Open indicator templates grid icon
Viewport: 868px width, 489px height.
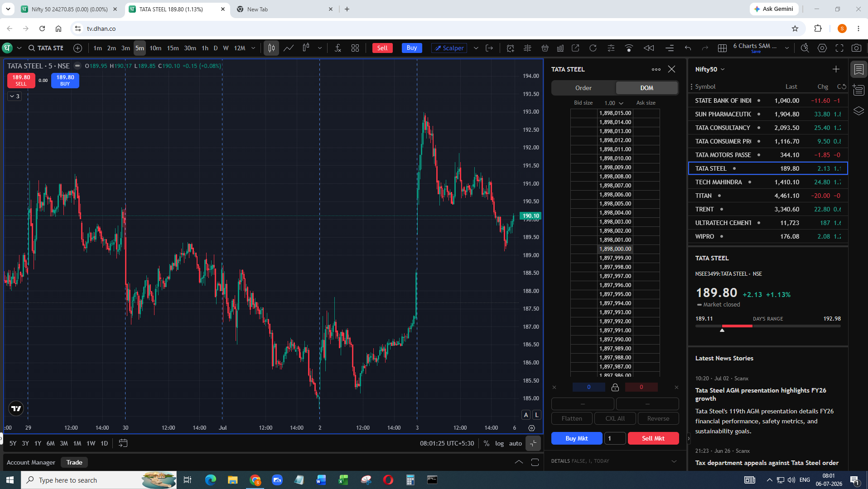[x=355, y=48]
